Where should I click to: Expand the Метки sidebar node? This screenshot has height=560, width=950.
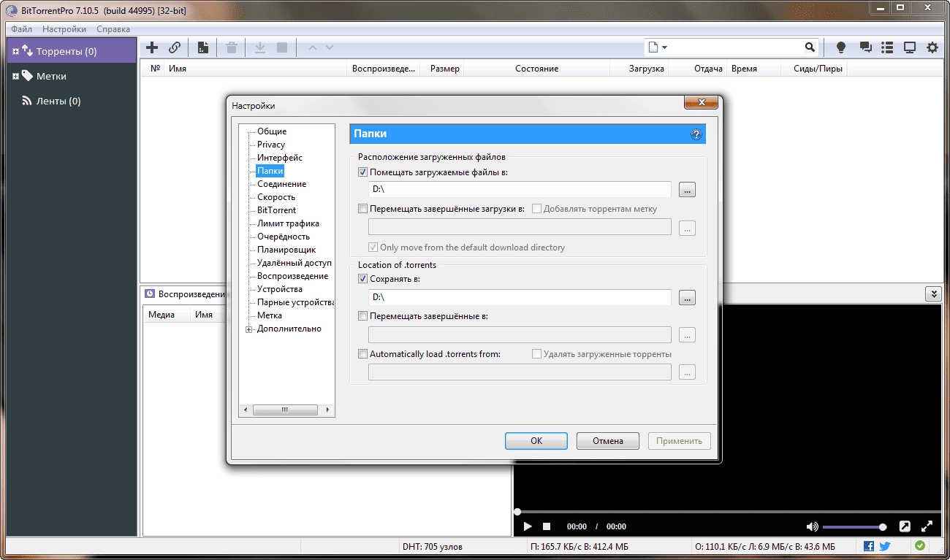15,76
